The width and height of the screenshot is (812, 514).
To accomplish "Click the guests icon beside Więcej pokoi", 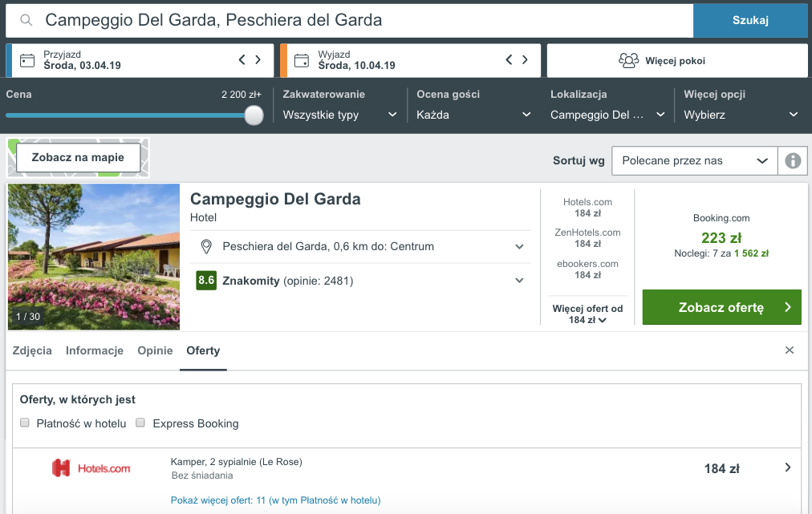I will [x=629, y=61].
